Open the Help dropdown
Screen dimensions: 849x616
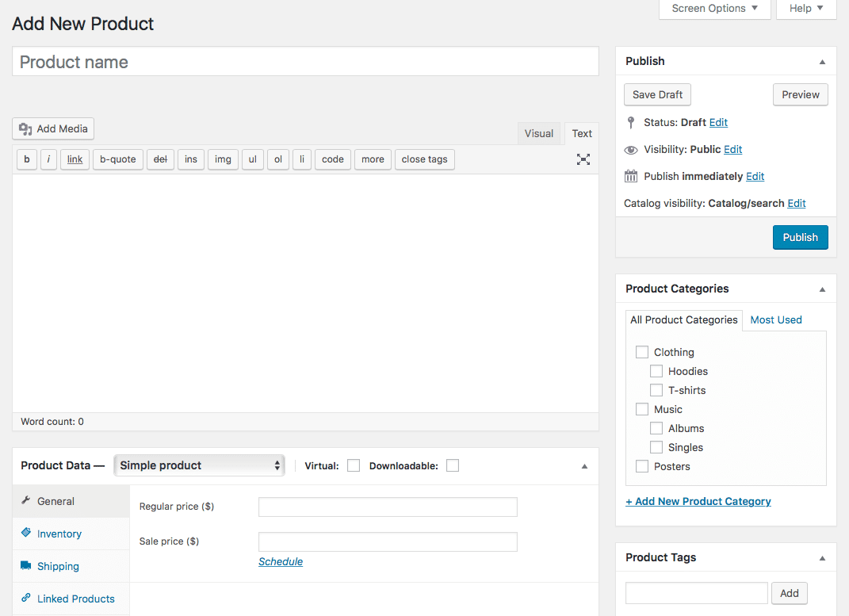(x=805, y=9)
